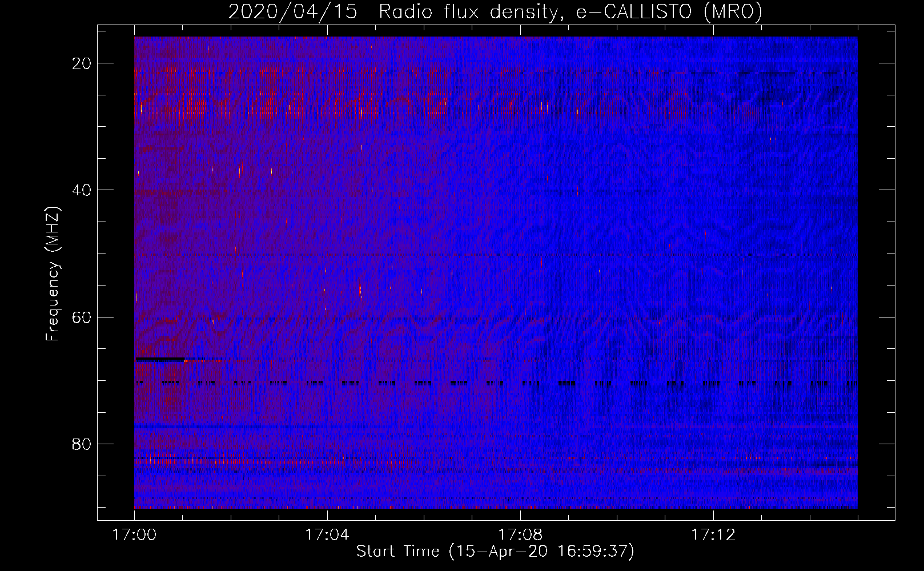Click the '80' frequency tick label
The image size is (924, 571).
click(x=82, y=444)
